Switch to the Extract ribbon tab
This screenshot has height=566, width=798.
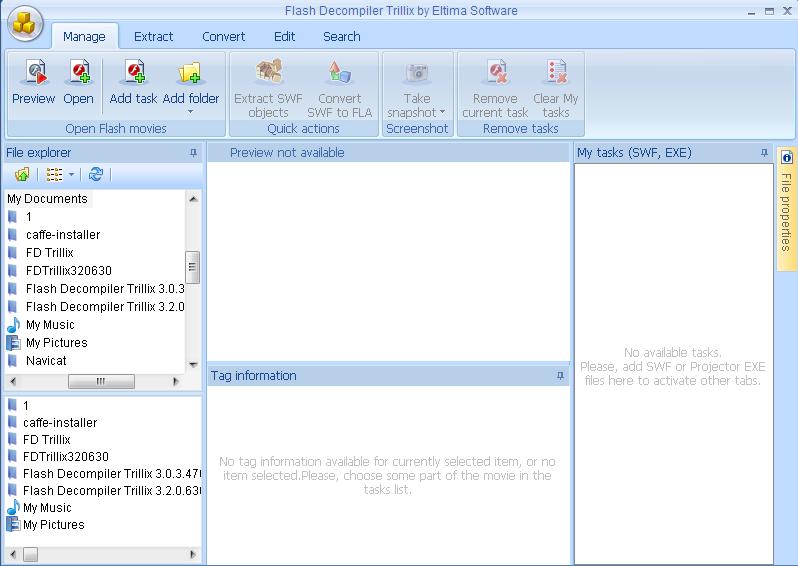click(153, 37)
